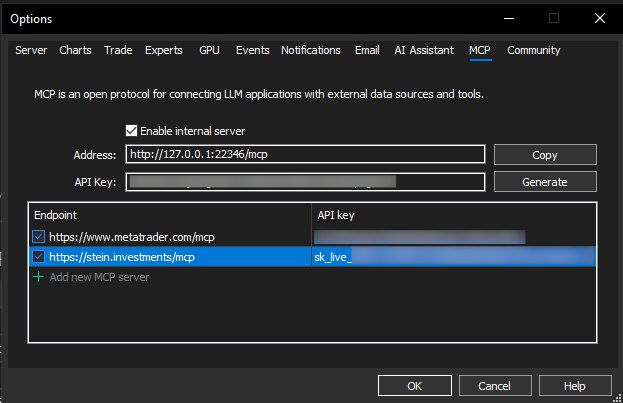
Task: Go to the Email tab
Action: [x=367, y=50]
